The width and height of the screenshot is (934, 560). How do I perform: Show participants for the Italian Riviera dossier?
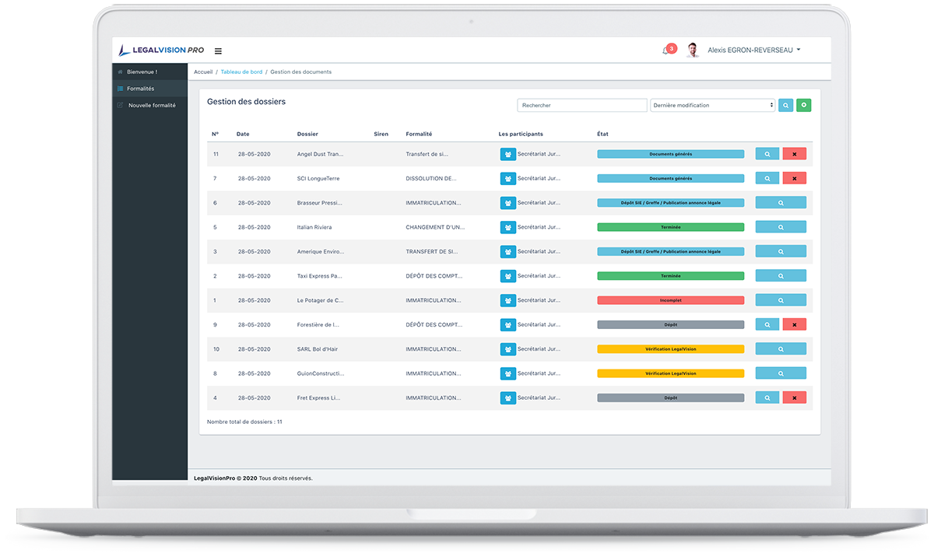tap(507, 227)
